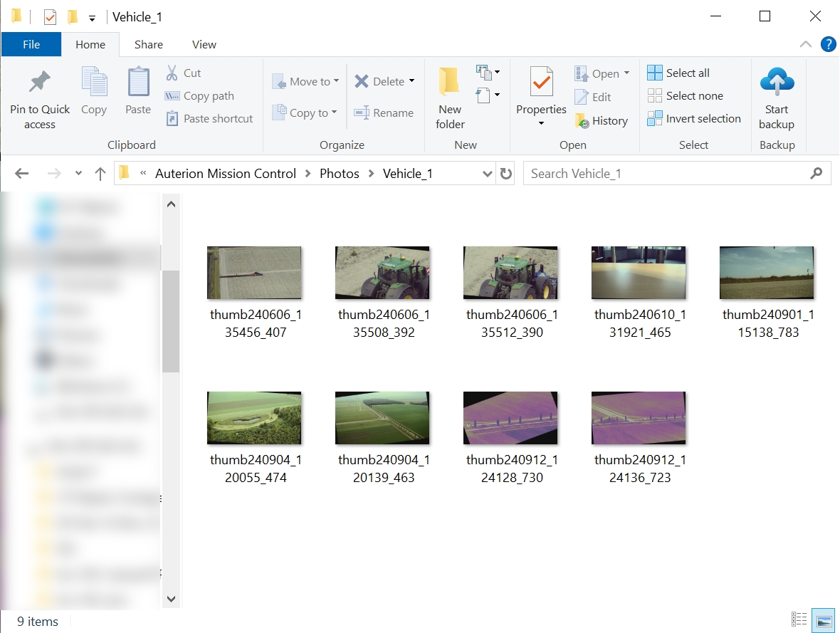Click Invert selection button
The height and width of the screenshot is (633, 840).
(694, 119)
